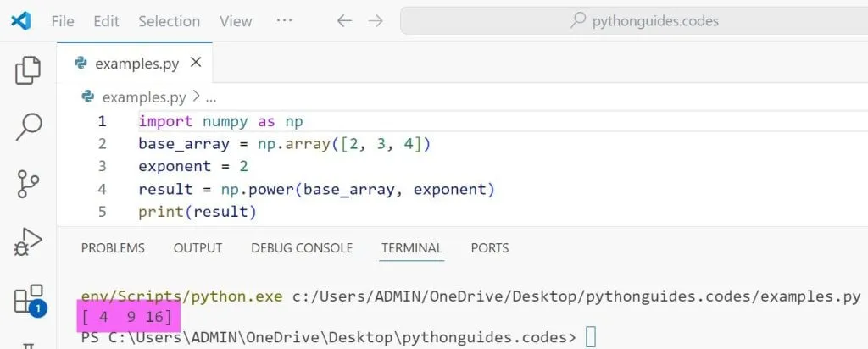This screenshot has width=868, height=349.
Task: Open the Extensions view with badge
Action: coord(28,300)
